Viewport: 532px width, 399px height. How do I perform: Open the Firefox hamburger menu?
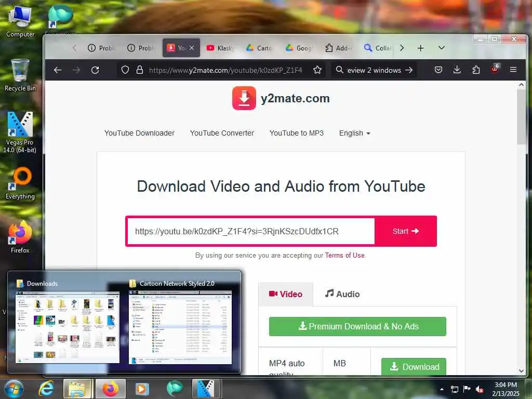click(x=513, y=70)
